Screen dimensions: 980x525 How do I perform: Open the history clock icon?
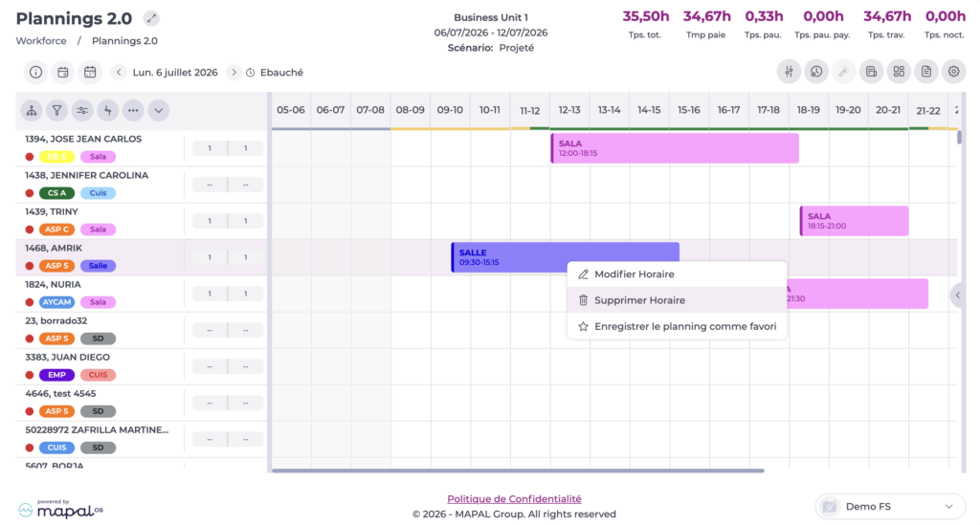point(816,72)
